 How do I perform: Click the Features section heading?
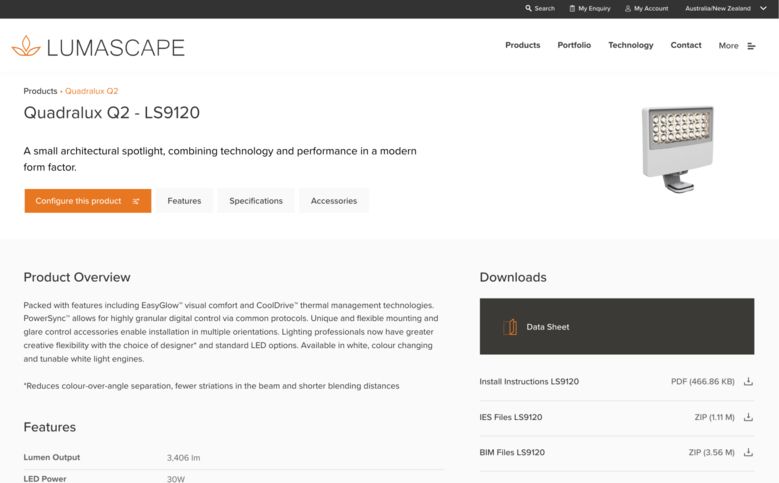50,427
